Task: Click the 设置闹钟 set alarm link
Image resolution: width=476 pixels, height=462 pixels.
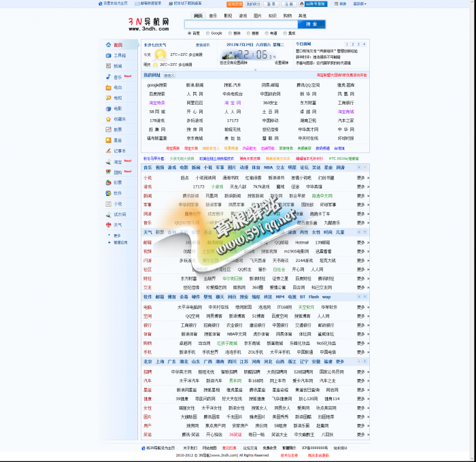Action: (x=282, y=63)
